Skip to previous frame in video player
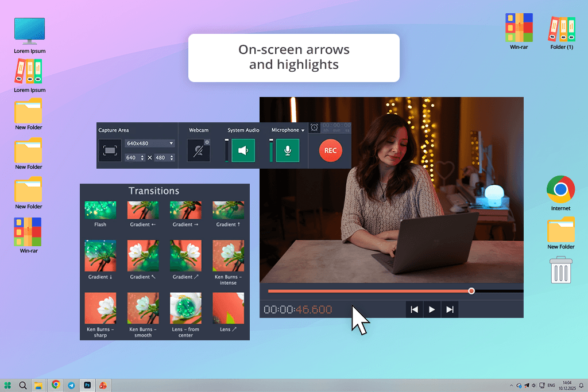This screenshot has width=588, height=392. [x=415, y=309]
